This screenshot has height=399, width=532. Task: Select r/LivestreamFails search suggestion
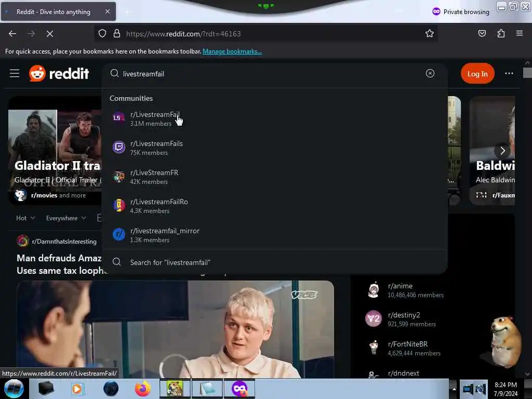(x=274, y=148)
